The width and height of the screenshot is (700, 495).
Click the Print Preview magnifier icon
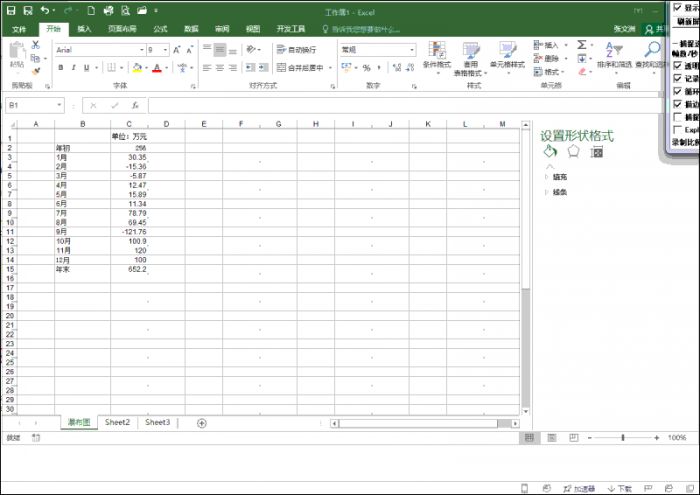click(125, 10)
